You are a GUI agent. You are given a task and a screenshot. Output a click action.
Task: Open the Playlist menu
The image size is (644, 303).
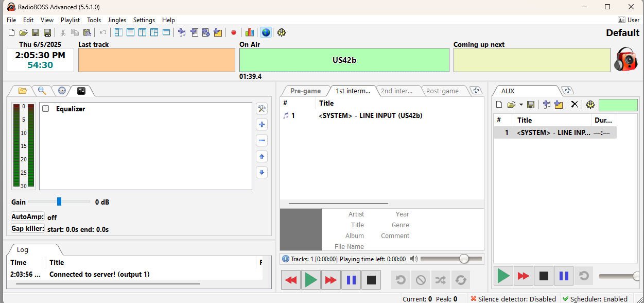click(x=70, y=20)
